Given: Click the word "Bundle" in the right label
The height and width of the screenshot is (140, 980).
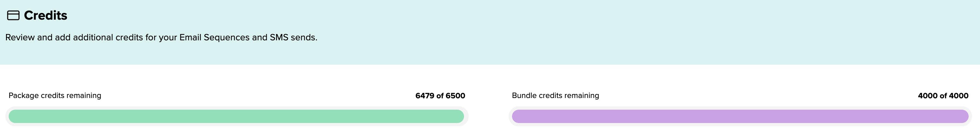Looking at the screenshot, I should [x=525, y=95].
